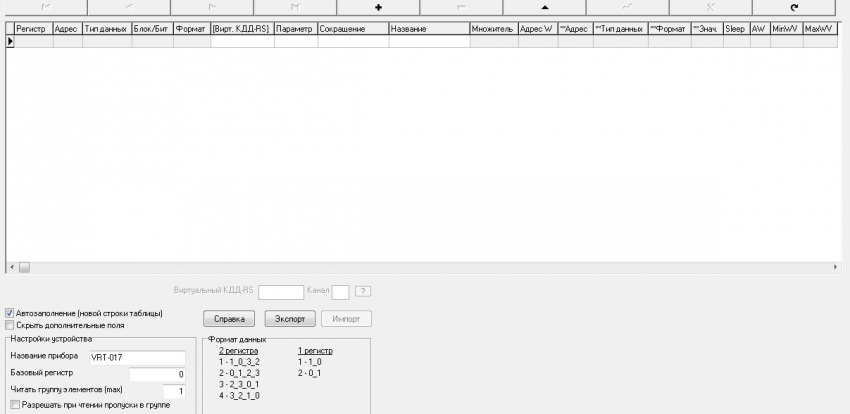Screen dimensions: 850x414
Task: Click the Регистр column header
Action: (31, 29)
